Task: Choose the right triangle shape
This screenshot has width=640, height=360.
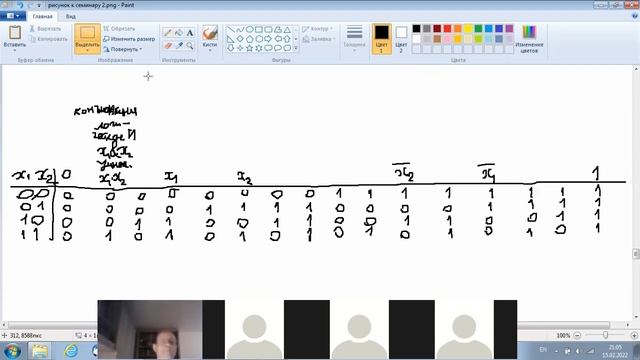Action: (231, 39)
